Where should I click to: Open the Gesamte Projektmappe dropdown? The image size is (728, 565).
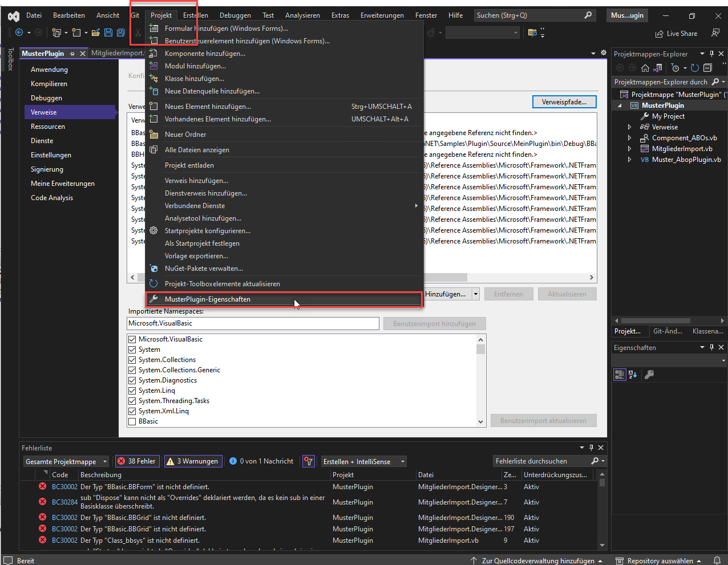point(66,461)
